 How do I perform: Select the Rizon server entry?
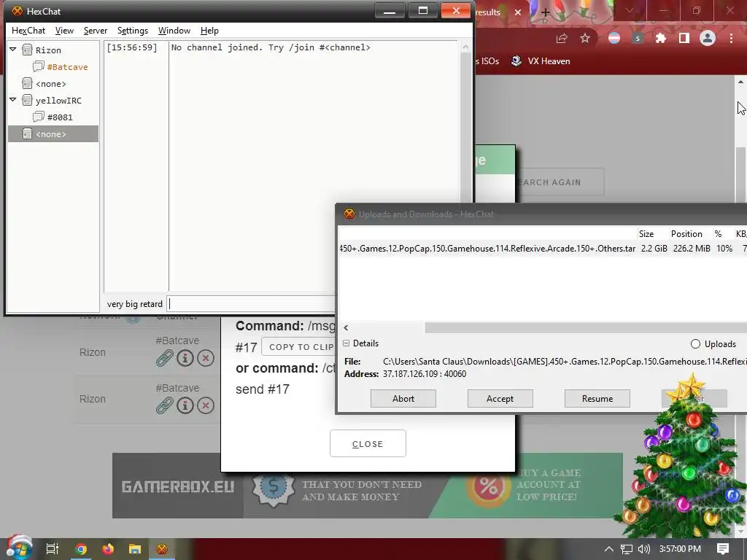click(x=48, y=50)
